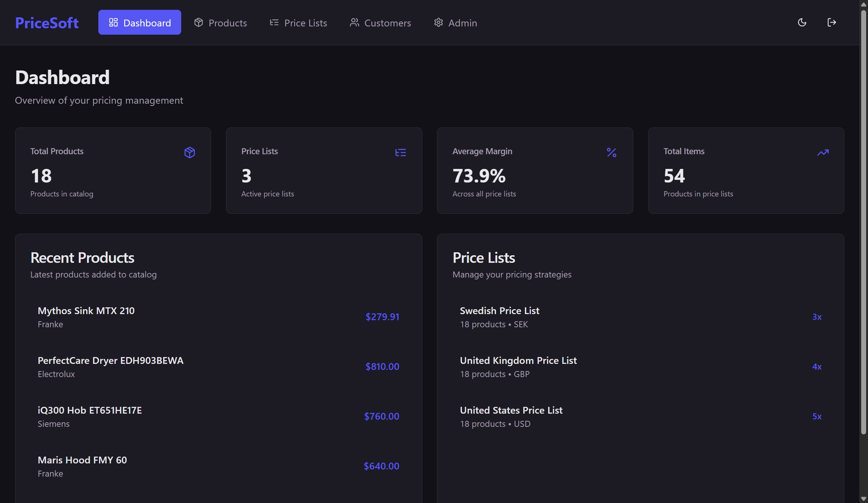Click the logout icon in the header

(831, 23)
